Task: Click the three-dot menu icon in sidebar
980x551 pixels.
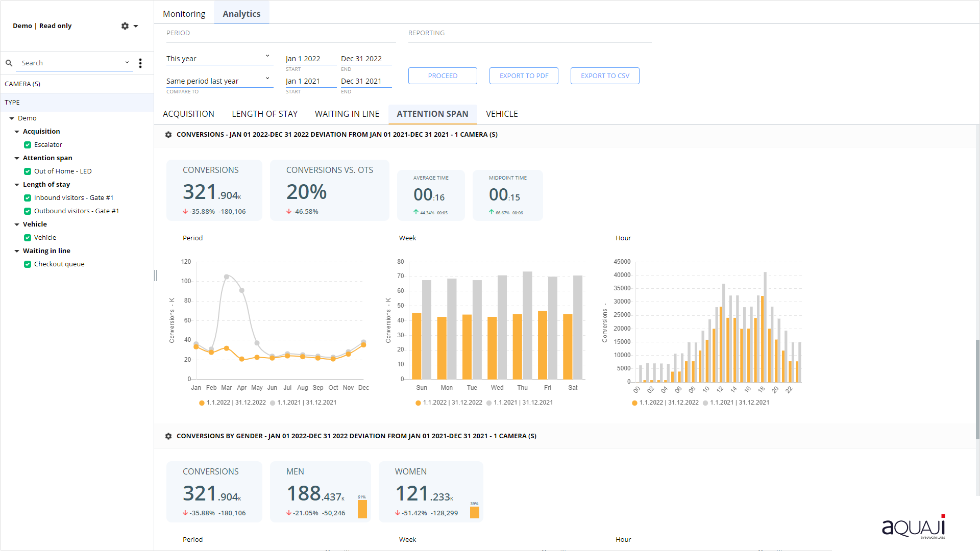Action: click(141, 63)
